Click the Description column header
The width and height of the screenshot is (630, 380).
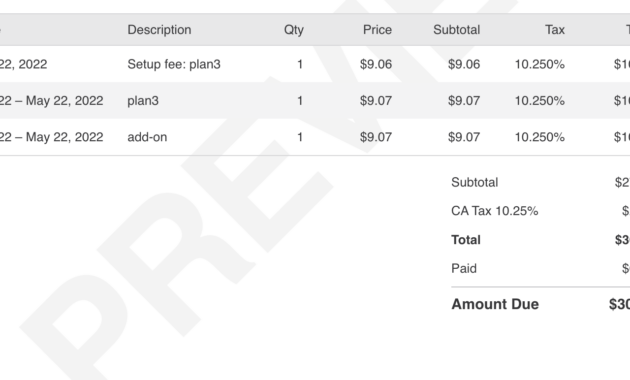[159, 30]
